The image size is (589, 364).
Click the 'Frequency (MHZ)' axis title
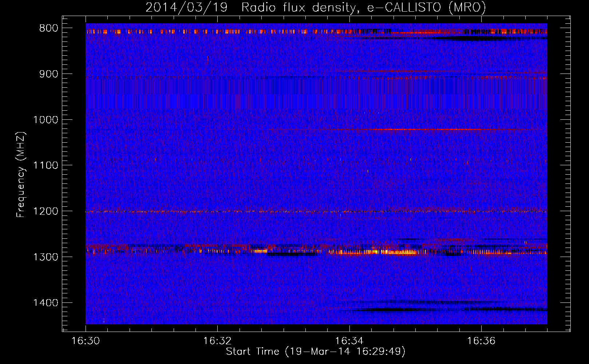coord(21,175)
